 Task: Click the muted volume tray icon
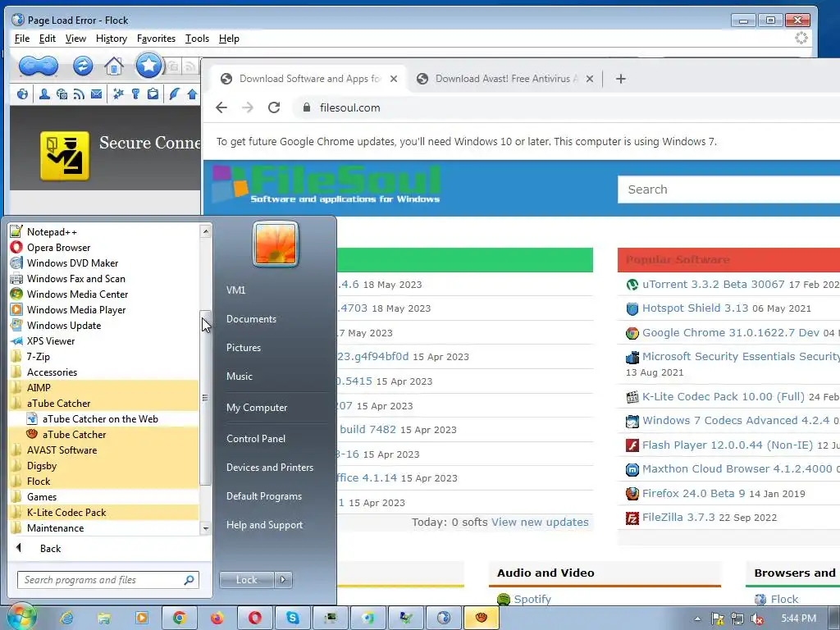[757, 619]
